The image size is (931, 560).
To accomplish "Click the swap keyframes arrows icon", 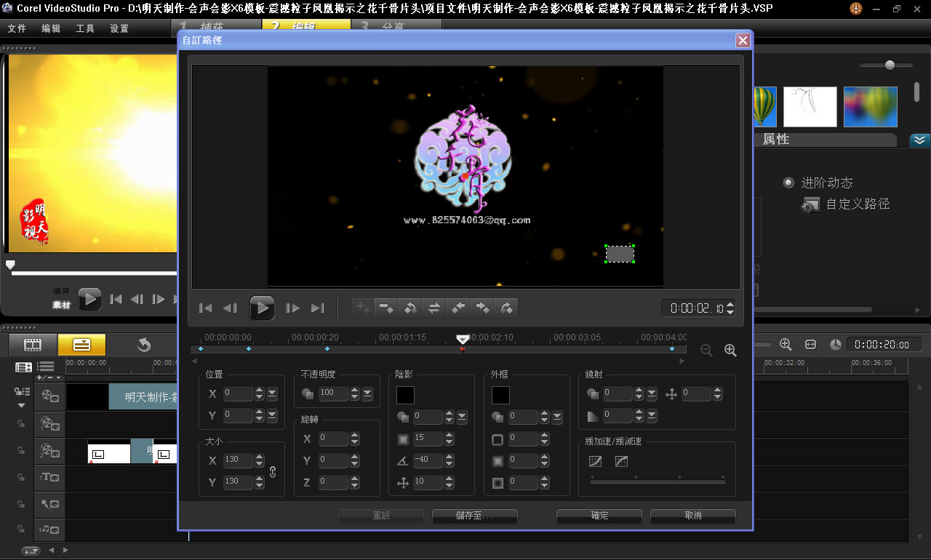I will point(434,308).
